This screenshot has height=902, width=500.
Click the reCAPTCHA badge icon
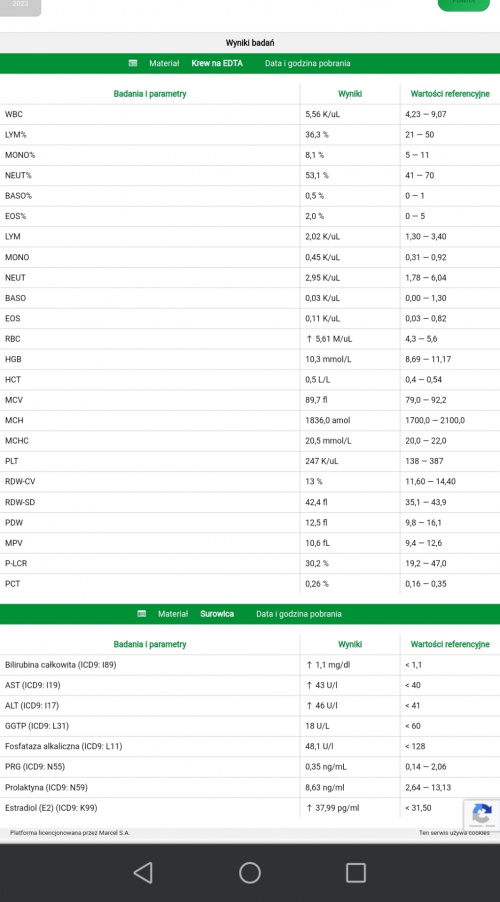[482, 814]
